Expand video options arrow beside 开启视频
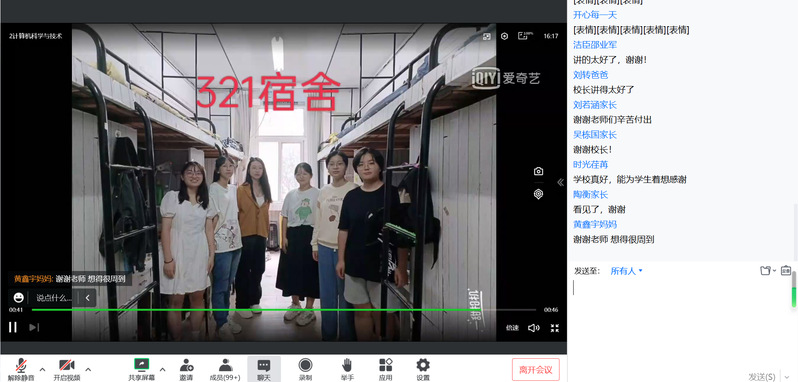This screenshot has height=382, width=798. pos(88,369)
